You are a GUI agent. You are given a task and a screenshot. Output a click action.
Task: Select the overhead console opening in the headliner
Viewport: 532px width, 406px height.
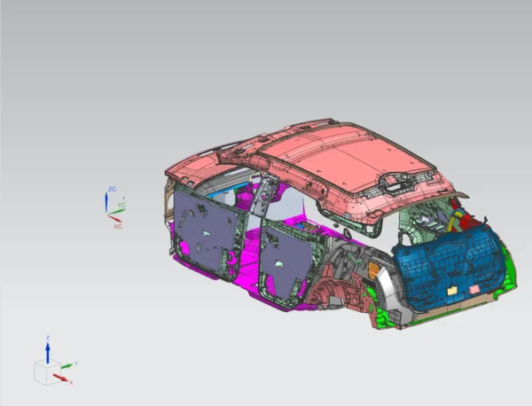(x=396, y=186)
